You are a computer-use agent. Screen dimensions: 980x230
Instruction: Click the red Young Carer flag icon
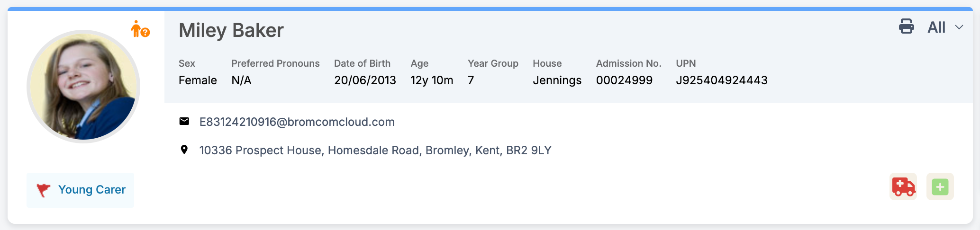(43, 190)
